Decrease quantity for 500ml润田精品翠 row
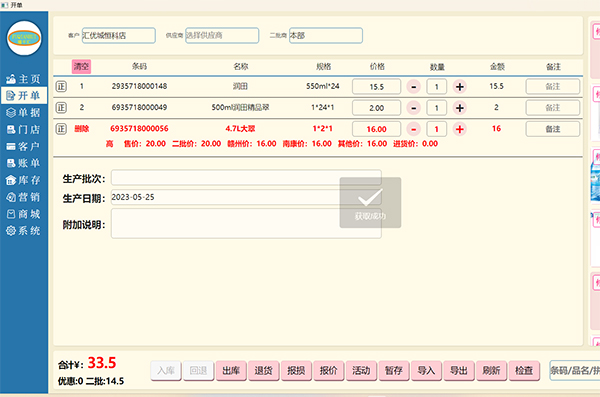 413,108
